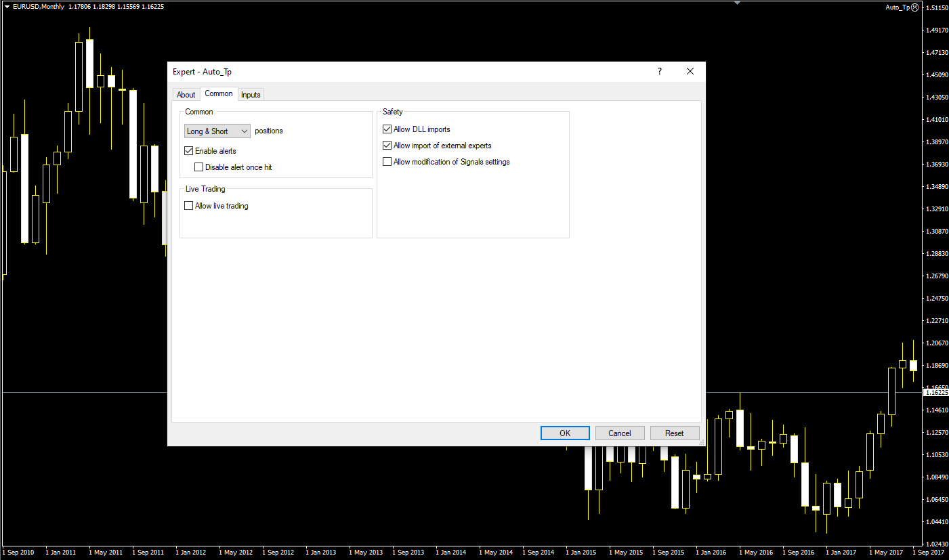Tick Disable alert once hit
Image resolution: width=949 pixels, height=560 pixels.
[x=199, y=167]
